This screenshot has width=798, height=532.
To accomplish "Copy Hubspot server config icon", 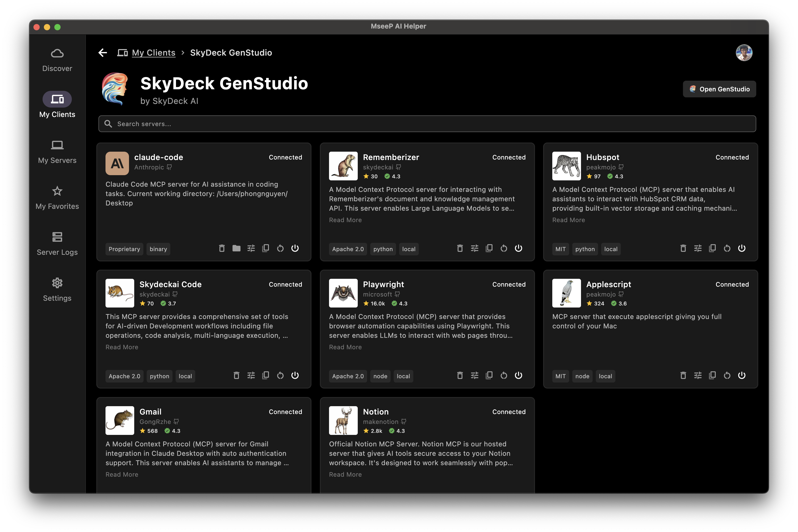I will [x=712, y=248].
